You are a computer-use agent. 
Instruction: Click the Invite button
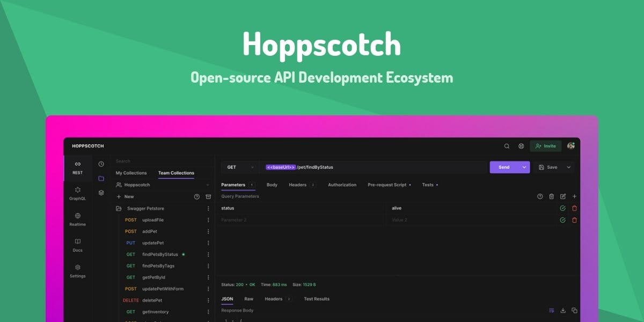click(545, 145)
